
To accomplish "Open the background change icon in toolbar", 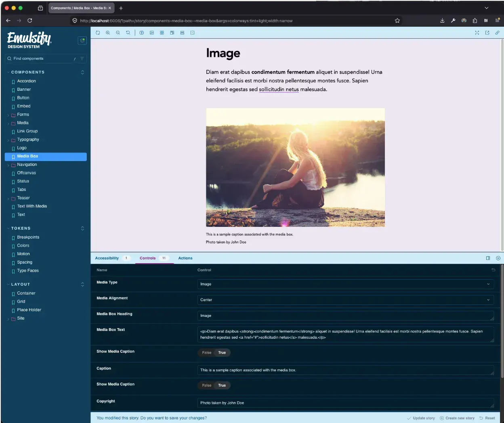I will coord(152,33).
